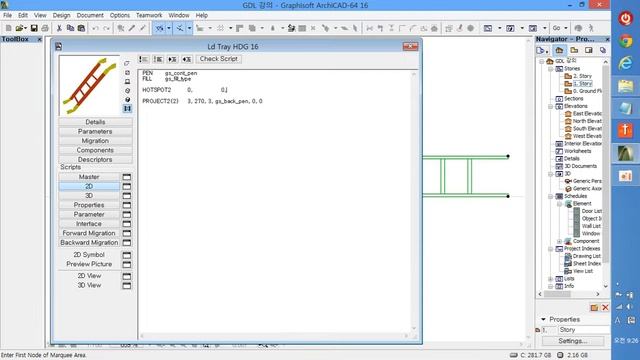Image resolution: width=640 pixels, height=360 pixels.
Task: Select the Master script tab
Action: click(x=89, y=177)
